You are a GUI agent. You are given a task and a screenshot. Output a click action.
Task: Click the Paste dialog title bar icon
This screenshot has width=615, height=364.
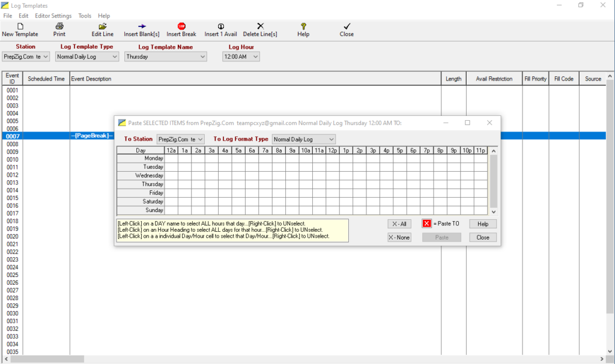click(x=122, y=123)
